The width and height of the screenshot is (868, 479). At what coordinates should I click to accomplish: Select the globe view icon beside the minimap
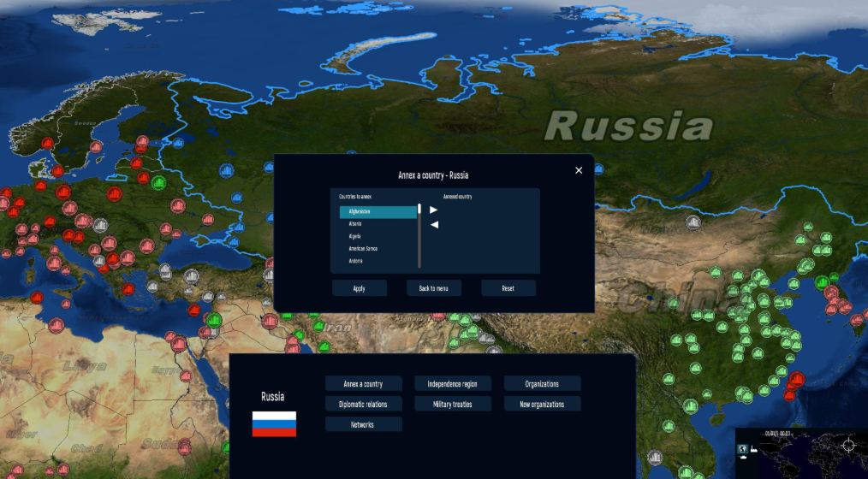(742, 448)
